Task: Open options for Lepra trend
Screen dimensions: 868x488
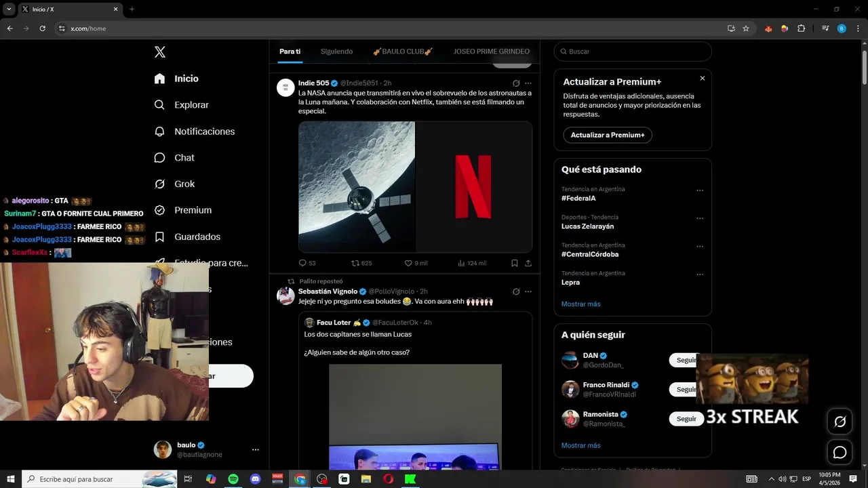Action: point(700,274)
